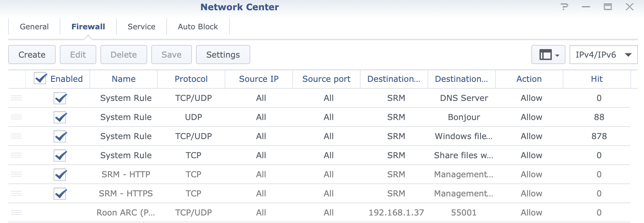Screen dimensions: 644x223
Task: Click drag handle of SRM - HTTP rule
Action: click(16, 175)
